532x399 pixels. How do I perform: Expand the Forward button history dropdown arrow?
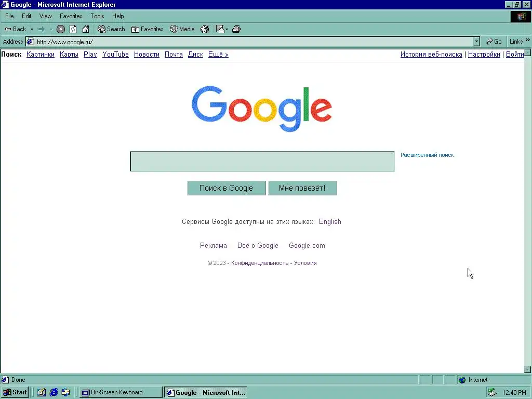click(x=51, y=29)
